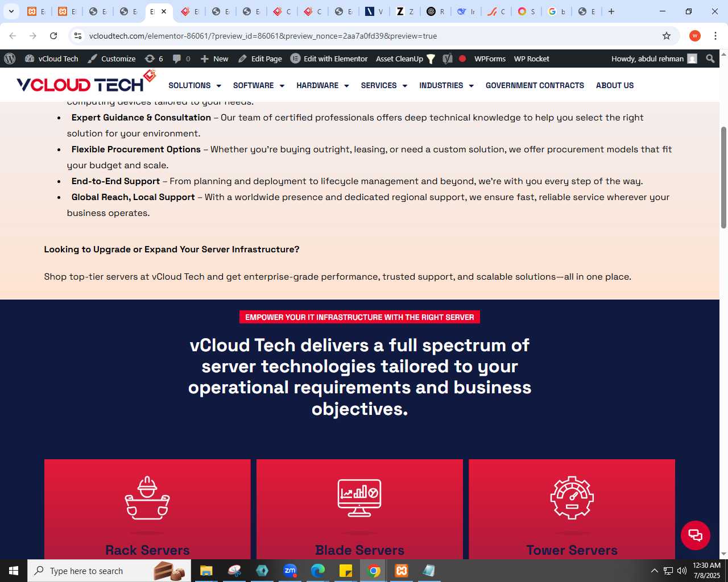728x582 pixels.
Task: Click the red recording dot in admin bar
Action: coord(462,59)
